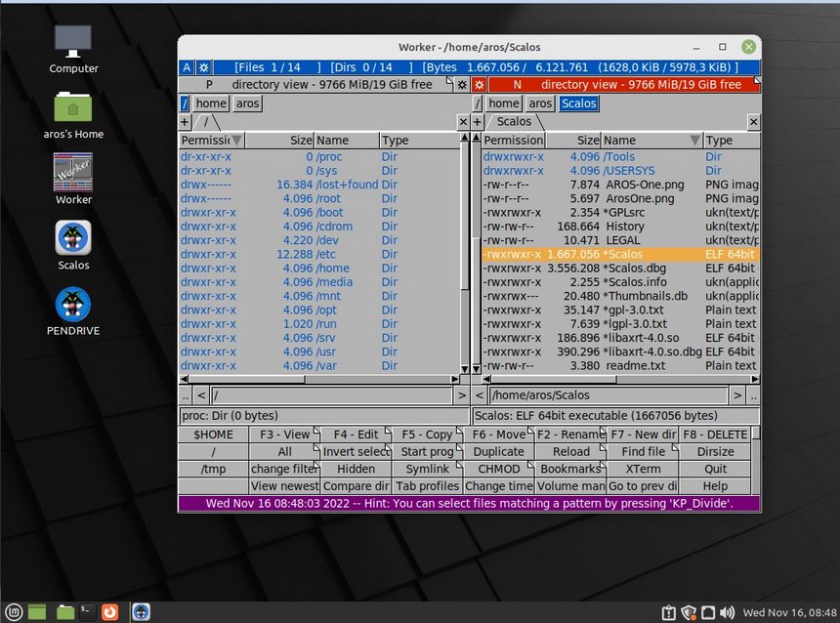
Task: Open the terminal icon in taskbar
Action: point(87,612)
